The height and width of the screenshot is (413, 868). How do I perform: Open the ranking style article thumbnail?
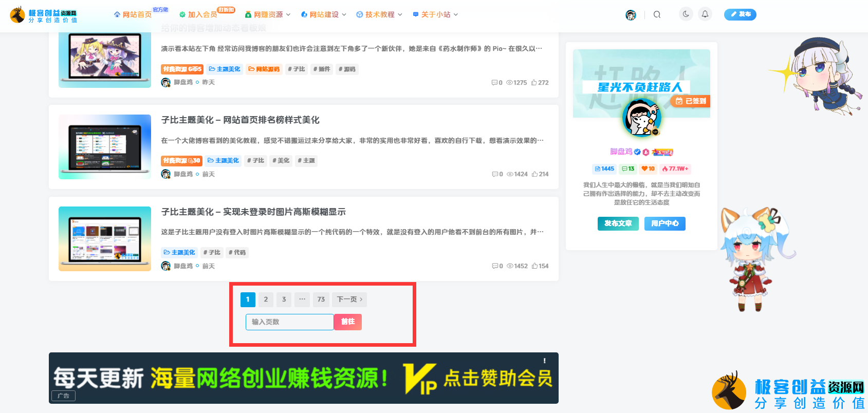(x=105, y=147)
